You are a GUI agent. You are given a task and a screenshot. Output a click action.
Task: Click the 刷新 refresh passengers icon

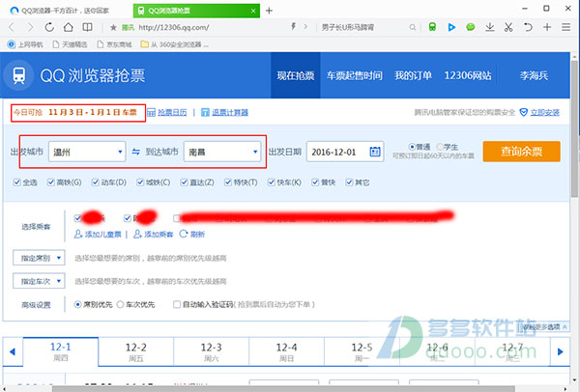[184, 234]
